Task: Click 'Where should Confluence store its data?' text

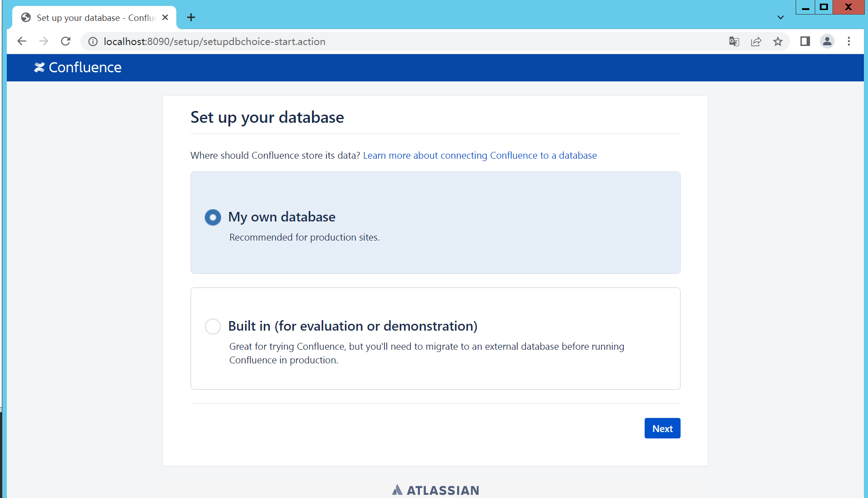Action: tap(275, 156)
